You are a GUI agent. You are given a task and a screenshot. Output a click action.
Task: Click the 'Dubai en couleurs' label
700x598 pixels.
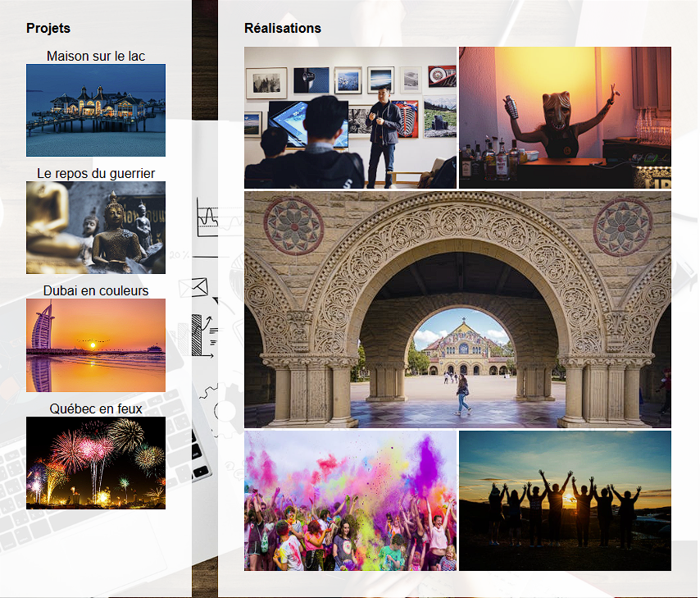(x=96, y=290)
